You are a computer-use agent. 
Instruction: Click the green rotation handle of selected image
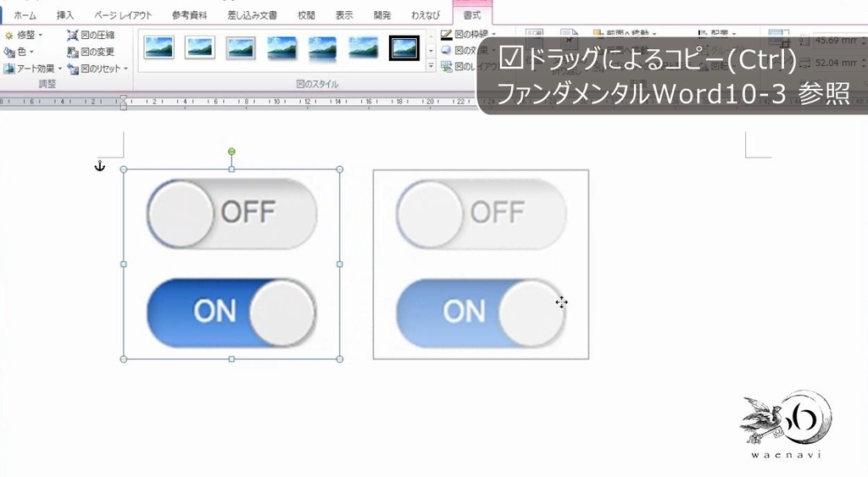[x=231, y=151]
